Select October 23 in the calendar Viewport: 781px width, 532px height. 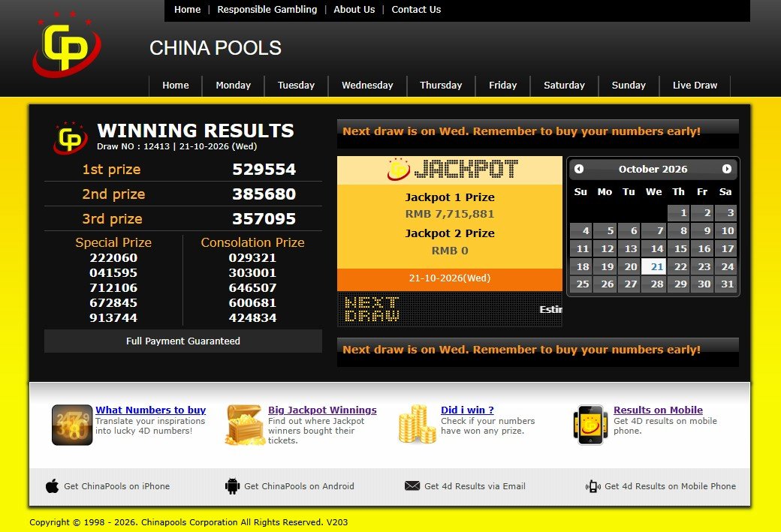(x=702, y=266)
